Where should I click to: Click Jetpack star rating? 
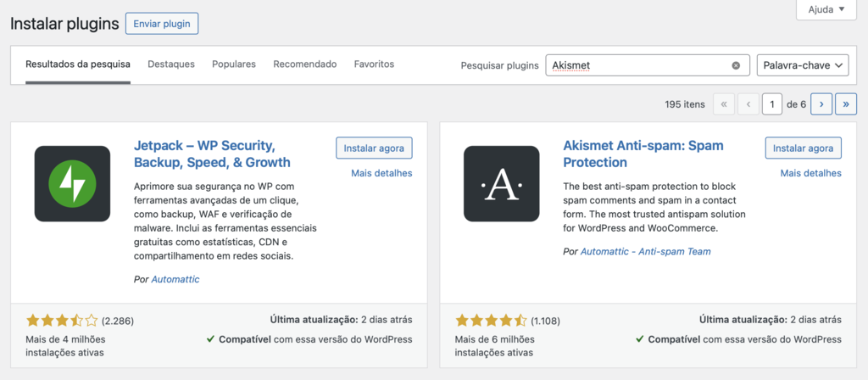point(62,320)
